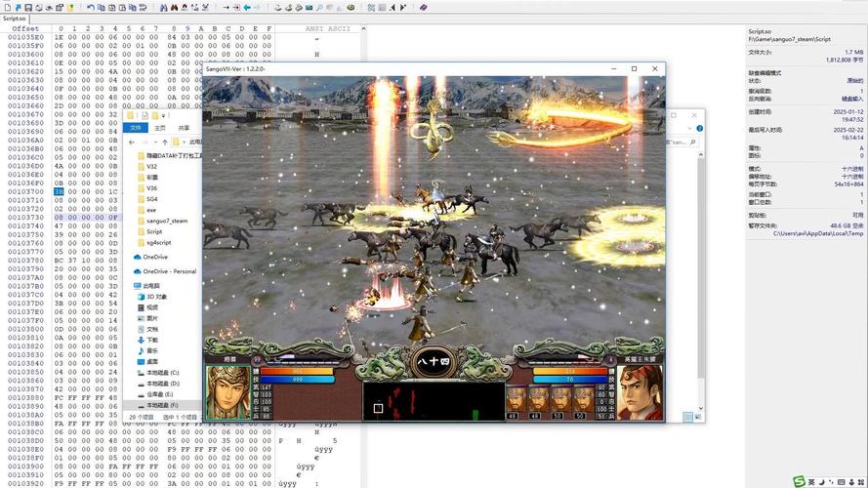Click the last officer thumbnail labeled 50
The height and width of the screenshot is (488, 868).
583,399
